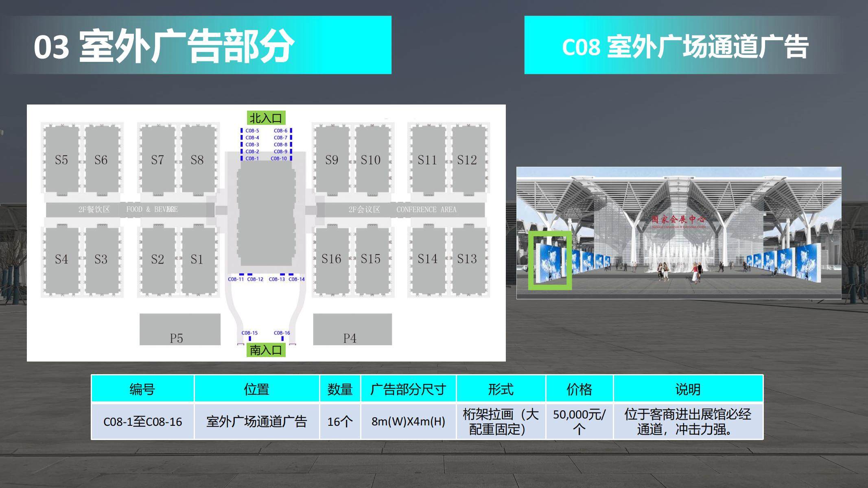Select the price cell "50,000元/个"
The height and width of the screenshot is (488, 868).
pos(579,422)
